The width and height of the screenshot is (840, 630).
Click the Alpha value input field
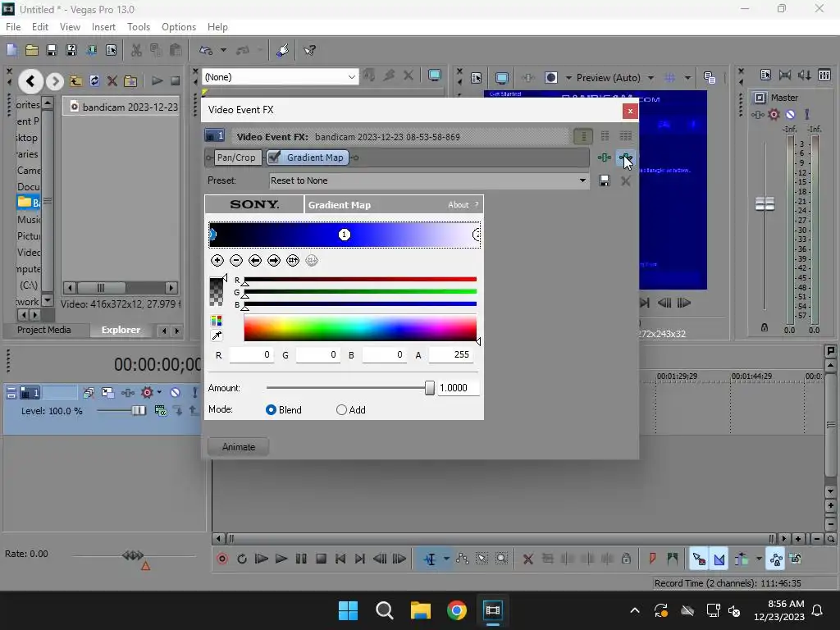(x=450, y=354)
